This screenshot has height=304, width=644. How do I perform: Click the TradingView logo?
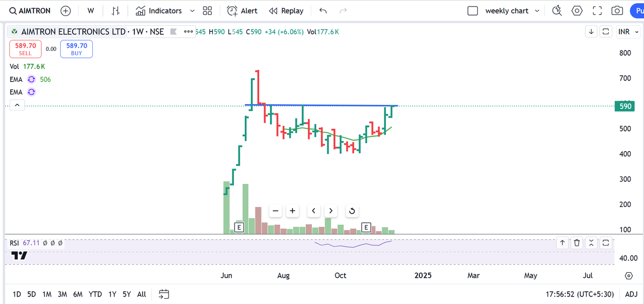click(20, 255)
